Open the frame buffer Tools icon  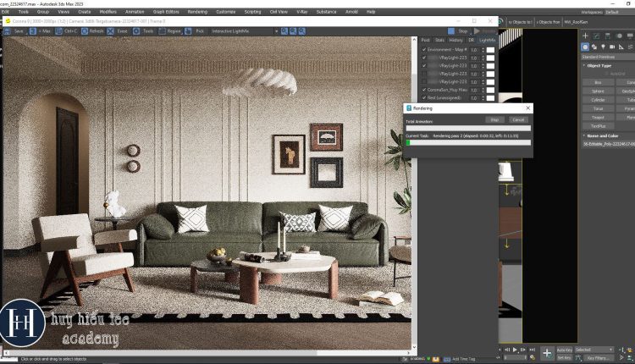[x=136, y=31]
